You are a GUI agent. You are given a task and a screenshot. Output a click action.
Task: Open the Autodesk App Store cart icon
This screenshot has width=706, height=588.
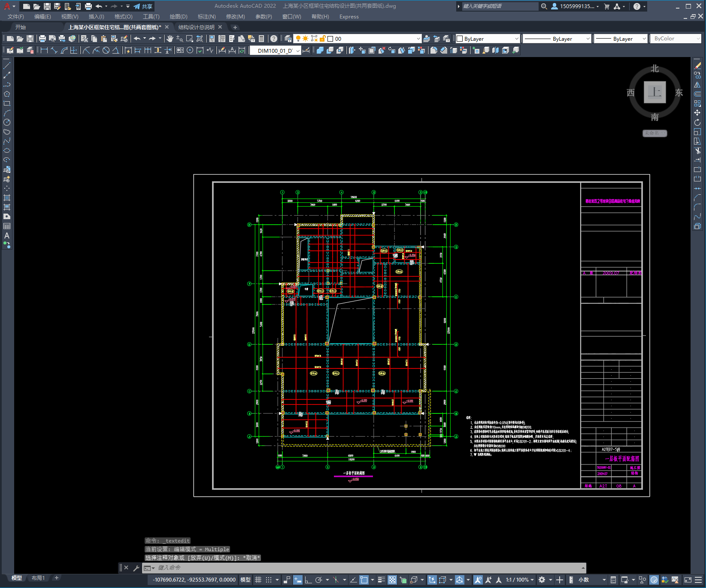(606, 6)
